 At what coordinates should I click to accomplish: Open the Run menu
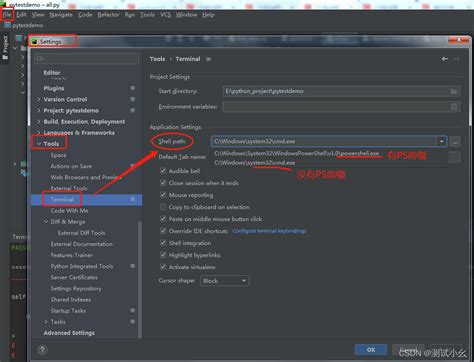click(x=130, y=15)
